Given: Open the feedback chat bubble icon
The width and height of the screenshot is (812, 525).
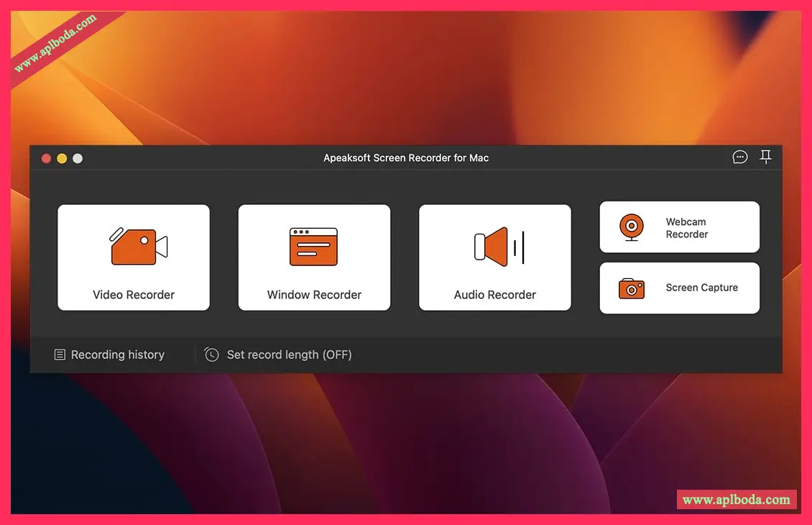Looking at the screenshot, I should [x=740, y=157].
